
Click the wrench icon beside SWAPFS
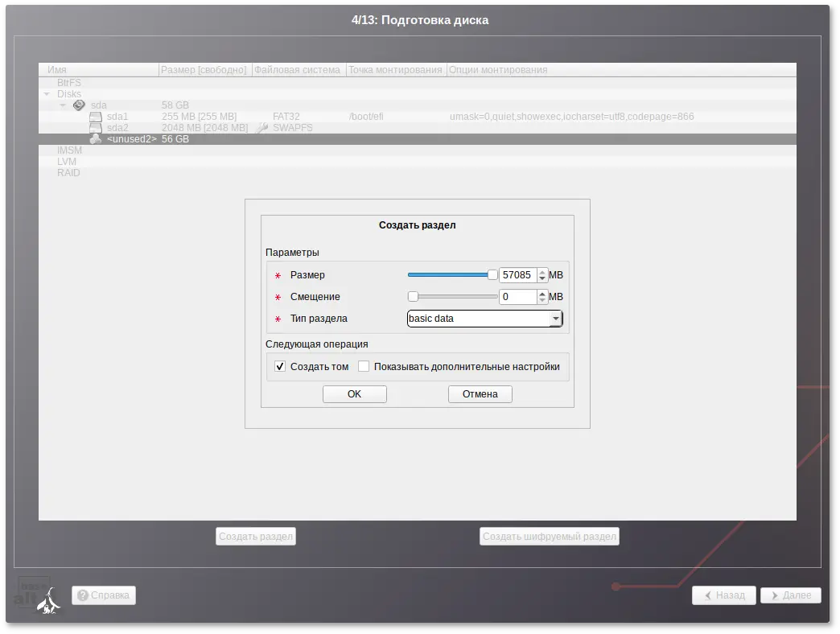pyautogui.click(x=262, y=128)
